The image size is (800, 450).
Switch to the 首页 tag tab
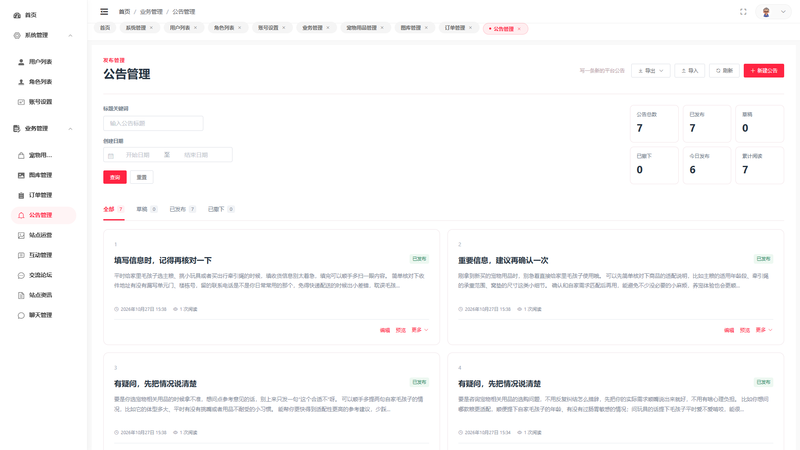pyautogui.click(x=105, y=28)
